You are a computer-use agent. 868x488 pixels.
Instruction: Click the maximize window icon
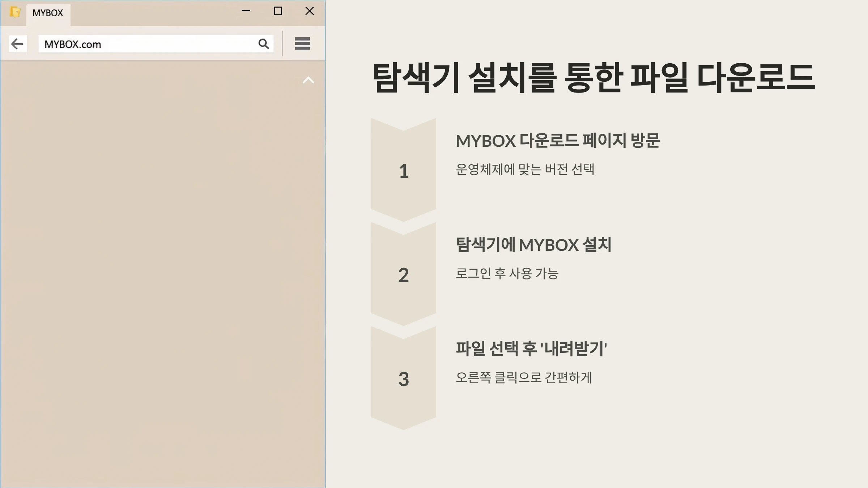click(277, 11)
